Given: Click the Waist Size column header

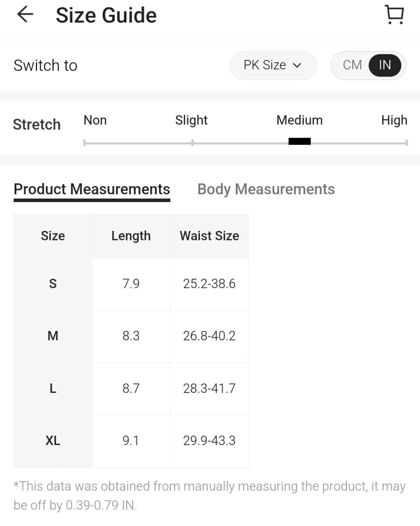Looking at the screenshot, I should pos(209,236).
